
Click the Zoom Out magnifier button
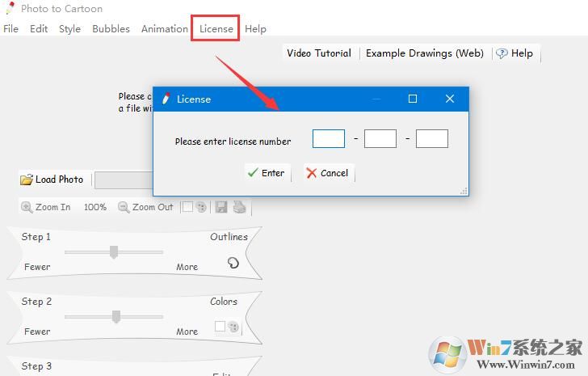pyautogui.click(x=145, y=207)
